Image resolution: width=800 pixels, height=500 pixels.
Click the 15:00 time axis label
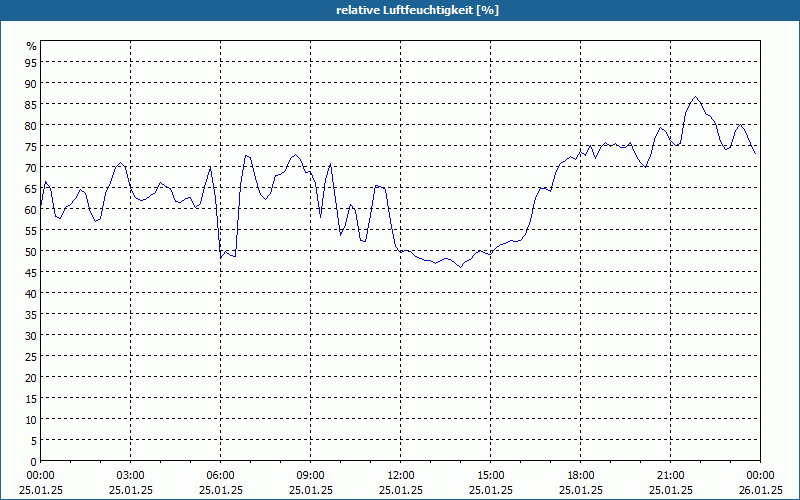click(x=491, y=476)
